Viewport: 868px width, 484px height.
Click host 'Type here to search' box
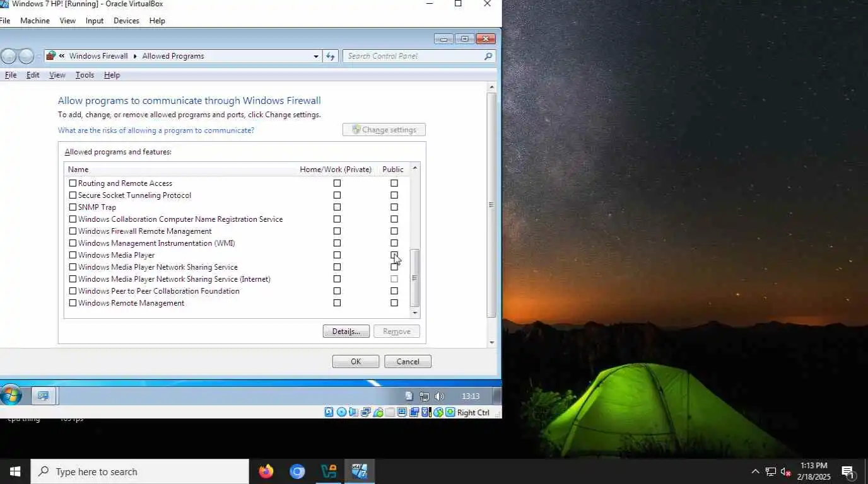140,471
